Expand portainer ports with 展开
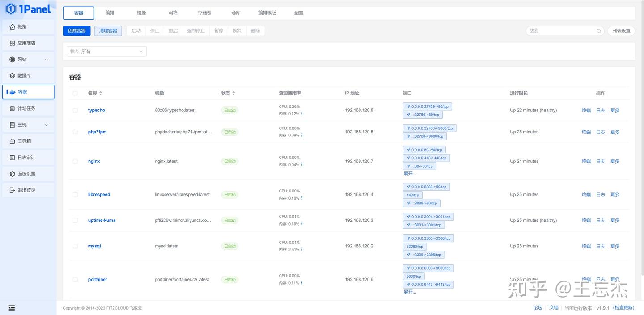The width and height of the screenshot is (644, 315). [x=410, y=292]
